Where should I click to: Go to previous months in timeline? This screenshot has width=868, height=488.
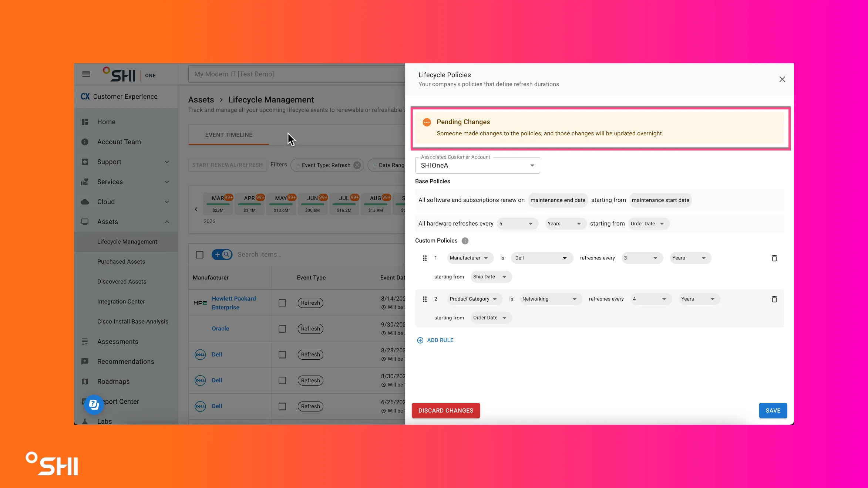tap(196, 209)
